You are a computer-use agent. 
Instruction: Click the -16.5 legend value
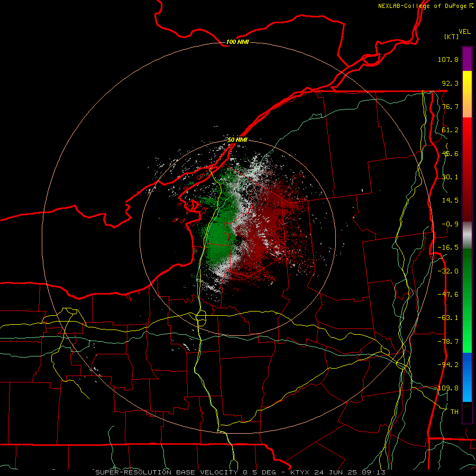(x=448, y=248)
